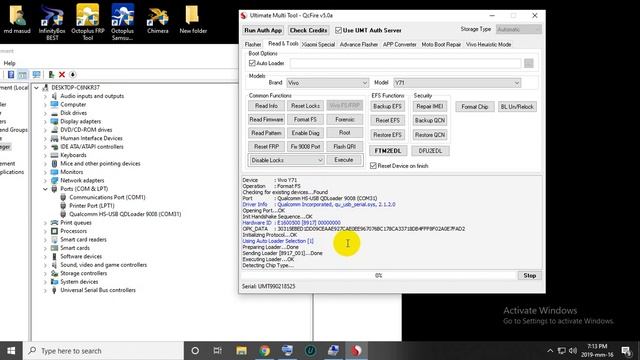Open Octoplus Samsung desktop shortcut
640x360 pixels.
coord(122,22)
